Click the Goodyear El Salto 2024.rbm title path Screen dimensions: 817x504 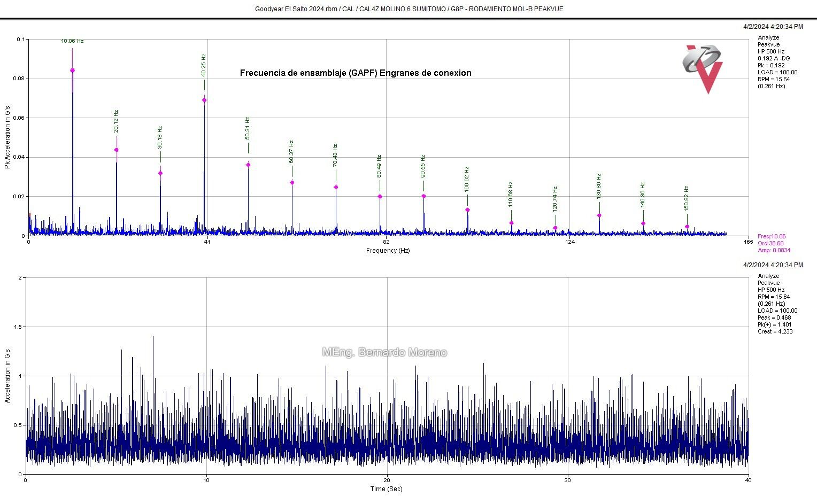point(409,9)
